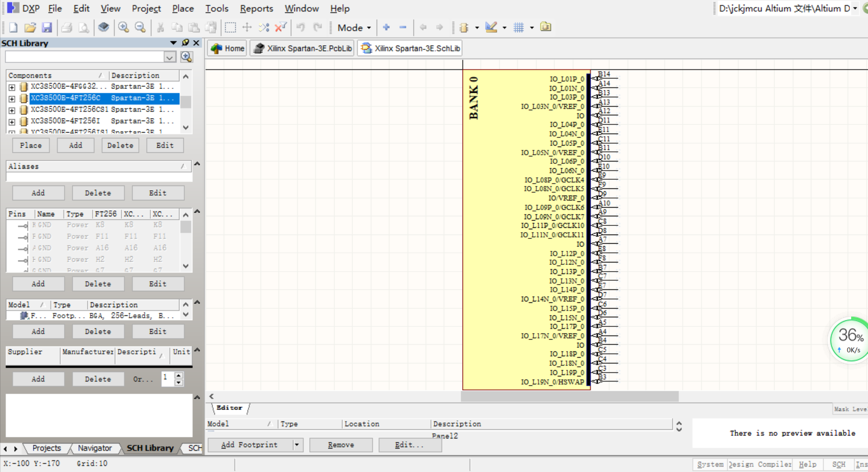This screenshot has width=868, height=472.
Task: Open the SCH Library panel options arrow
Action: click(x=173, y=43)
